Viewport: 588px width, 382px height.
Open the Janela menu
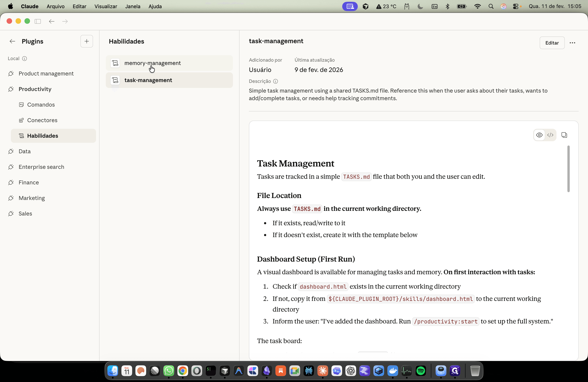tap(133, 6)
